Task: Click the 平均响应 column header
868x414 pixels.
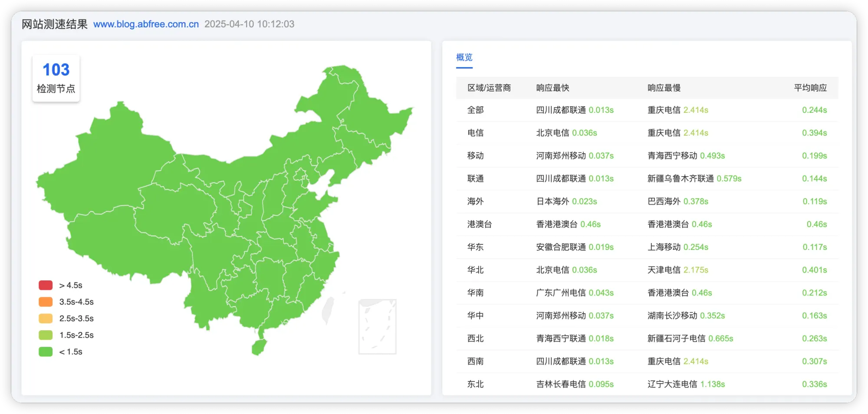Action: tap(810, 88)
